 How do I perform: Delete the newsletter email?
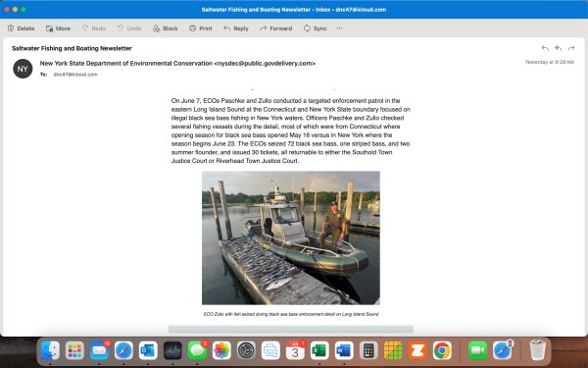pos(21,28)
